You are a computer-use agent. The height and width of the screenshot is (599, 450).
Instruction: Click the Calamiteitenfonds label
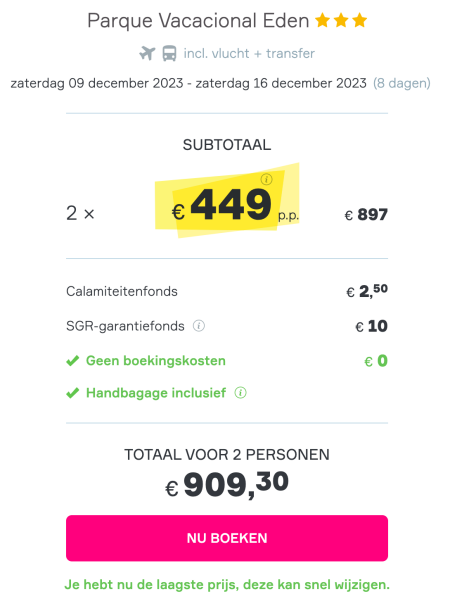tap(122, 291)
